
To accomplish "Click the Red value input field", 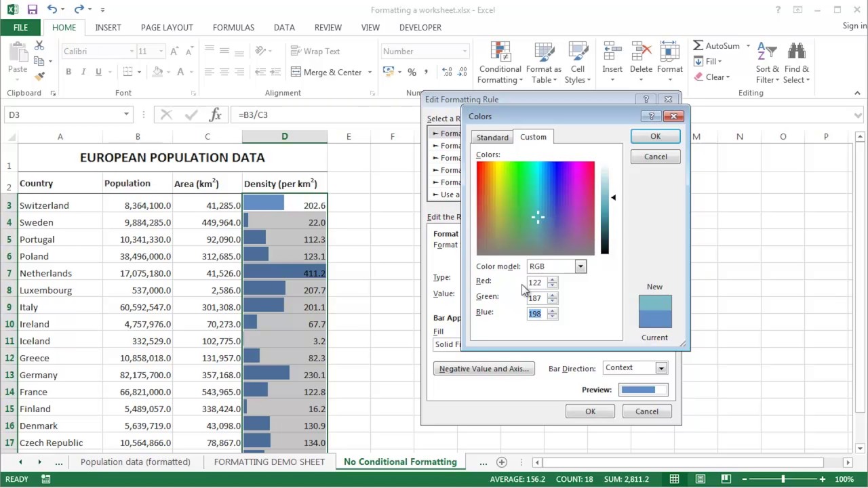I will coord(537,282).
